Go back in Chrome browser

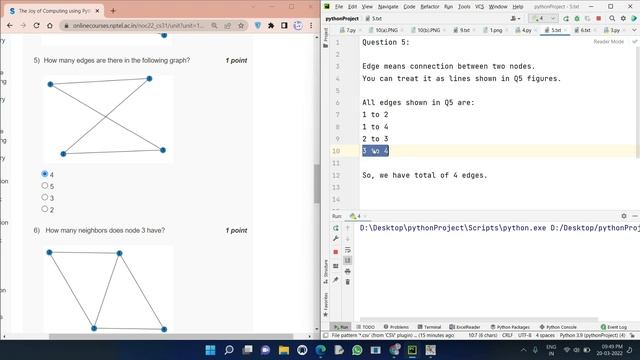pos(10,25)
